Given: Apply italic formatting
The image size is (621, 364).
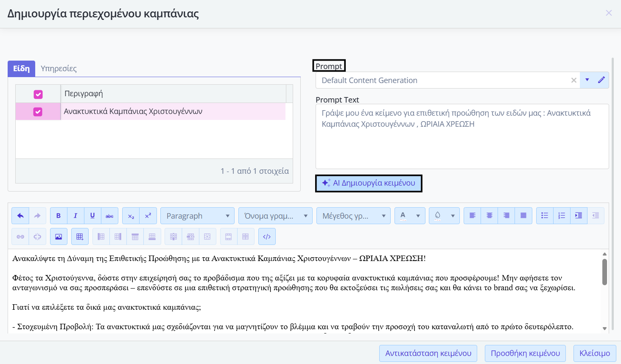Looking at the screenshot, I should 76,216.
